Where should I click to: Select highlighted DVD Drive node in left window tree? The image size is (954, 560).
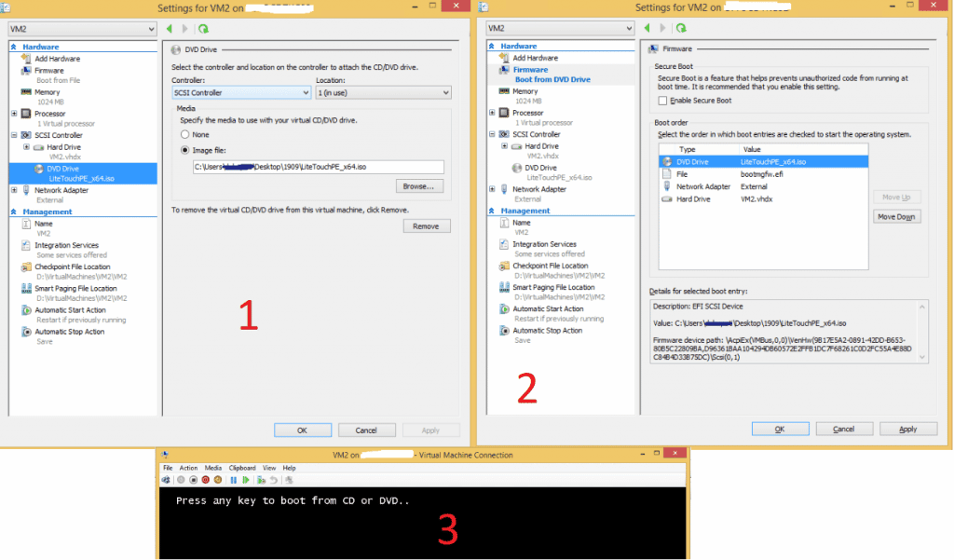pyautogui.click(x=83, y=173)
